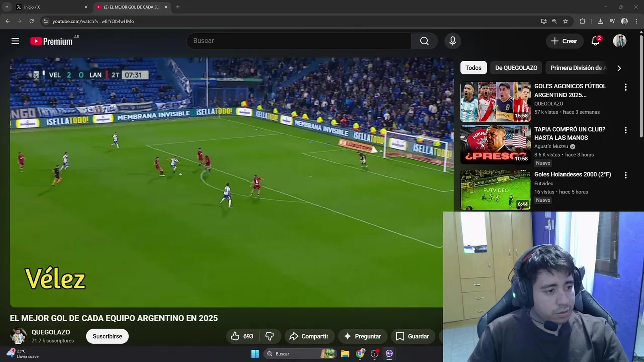
Task: Dislike the video with thumbs-down icon
Action: coord(270,336)
